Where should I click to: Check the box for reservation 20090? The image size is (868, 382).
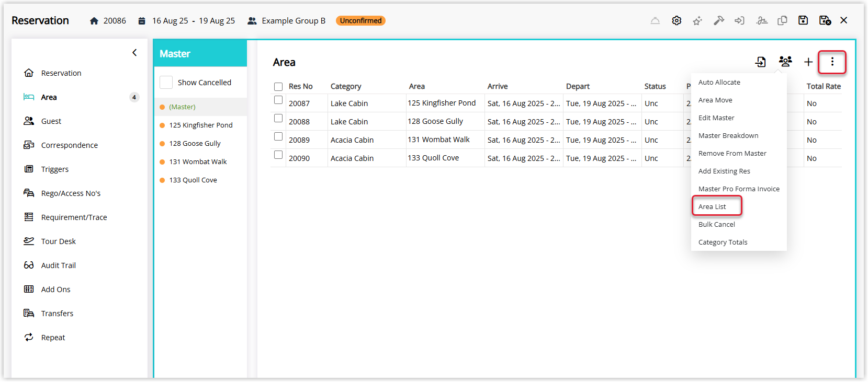pos(278,155)
